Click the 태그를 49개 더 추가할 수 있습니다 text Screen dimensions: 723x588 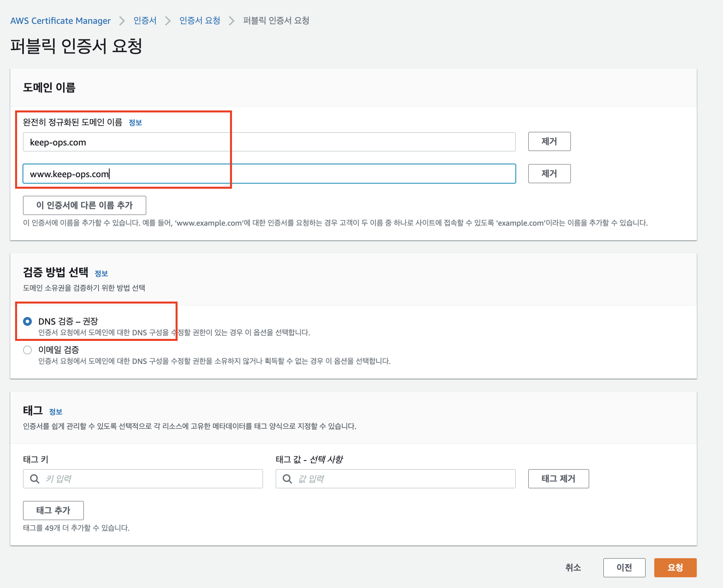point(76,528)
